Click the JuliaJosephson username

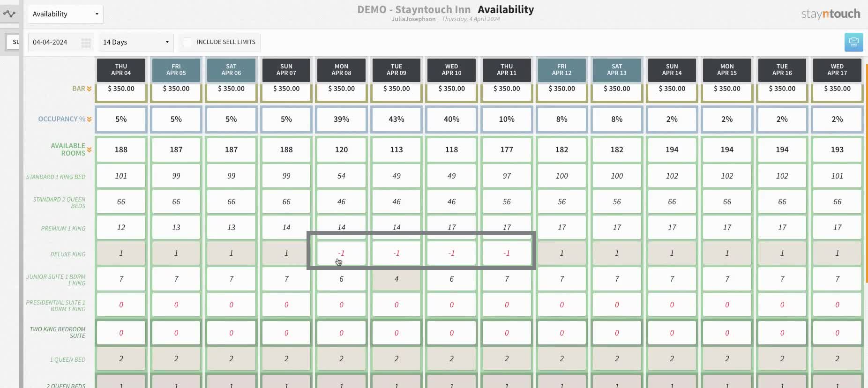(x=413, y=19)
